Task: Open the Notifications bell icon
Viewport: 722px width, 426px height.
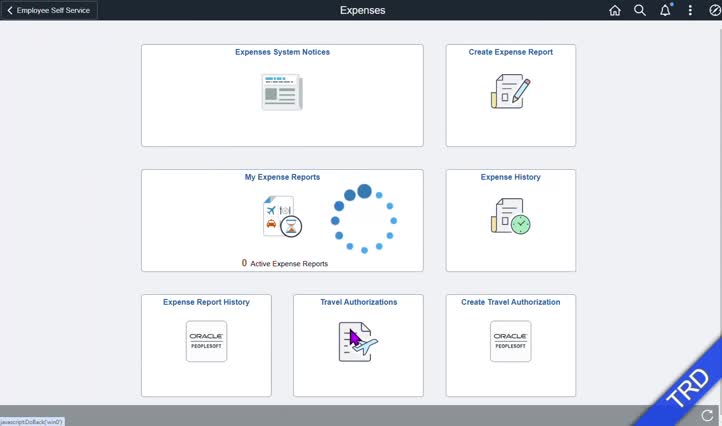Action: (x=665, y=10)
